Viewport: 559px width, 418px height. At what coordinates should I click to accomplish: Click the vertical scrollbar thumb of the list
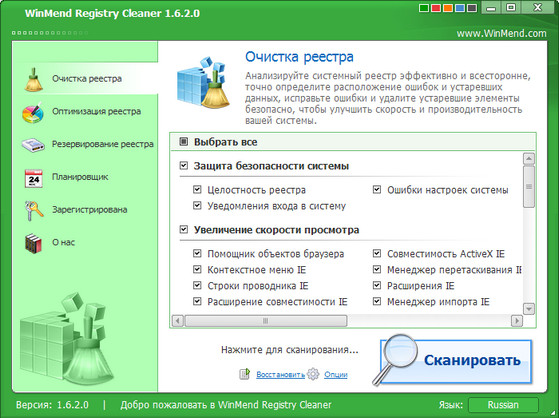529,187
